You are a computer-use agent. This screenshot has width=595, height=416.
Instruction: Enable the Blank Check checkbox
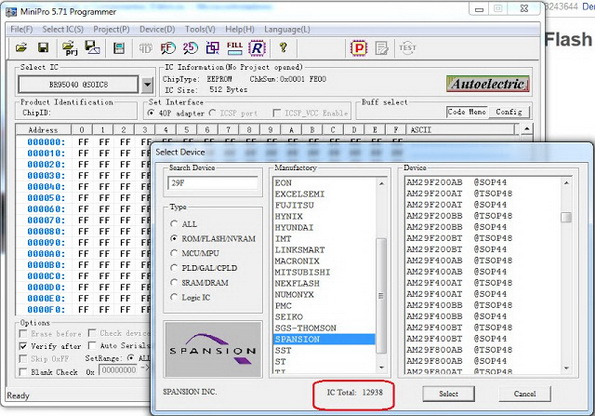click(x=23, y=372)
